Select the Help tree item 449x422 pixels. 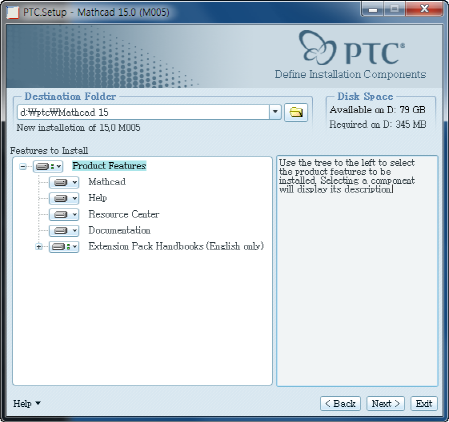point(98,198)
